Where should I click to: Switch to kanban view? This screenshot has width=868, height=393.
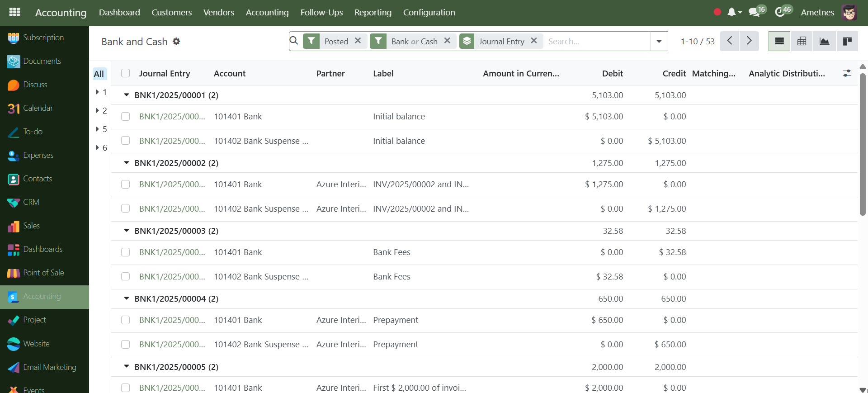click(x=847, y=42)
